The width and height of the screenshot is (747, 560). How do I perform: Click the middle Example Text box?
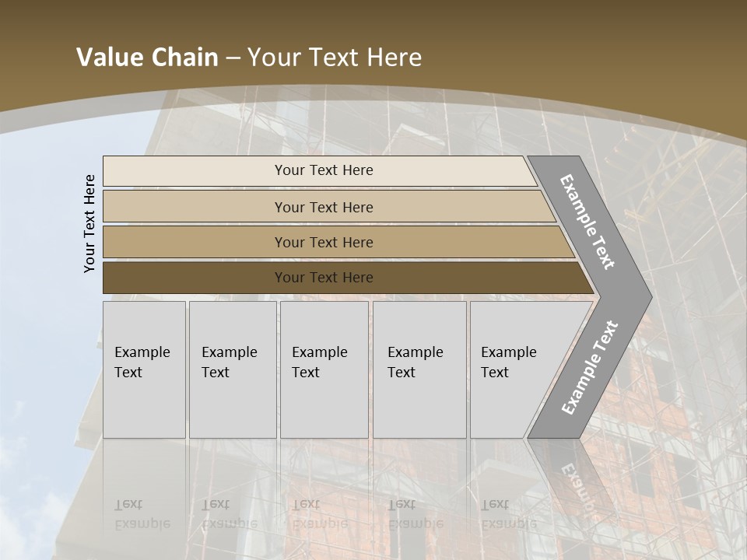pos(324,369)
